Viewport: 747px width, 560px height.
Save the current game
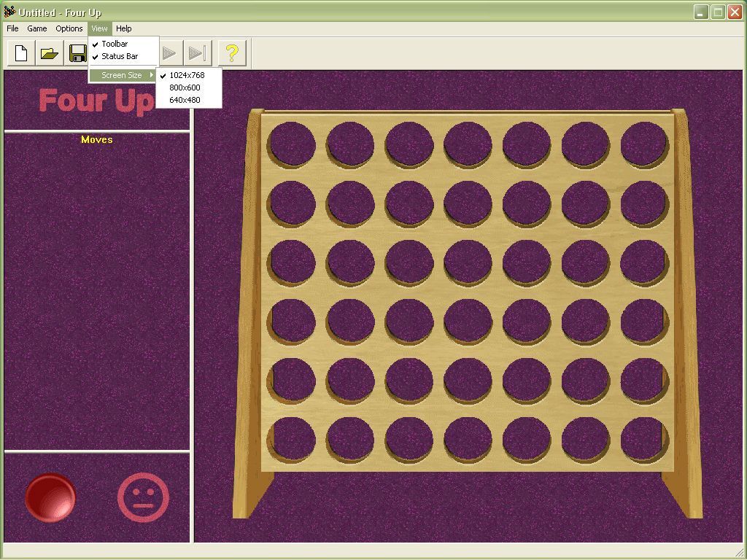tap(77, 52)
